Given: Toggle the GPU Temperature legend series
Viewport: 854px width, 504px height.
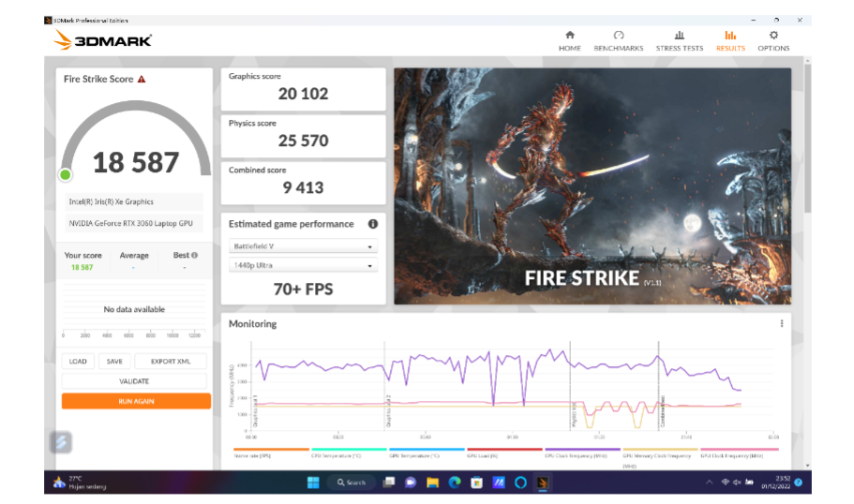Looking at the screenshot, I should pyautogui.click(x=427, y=452).
